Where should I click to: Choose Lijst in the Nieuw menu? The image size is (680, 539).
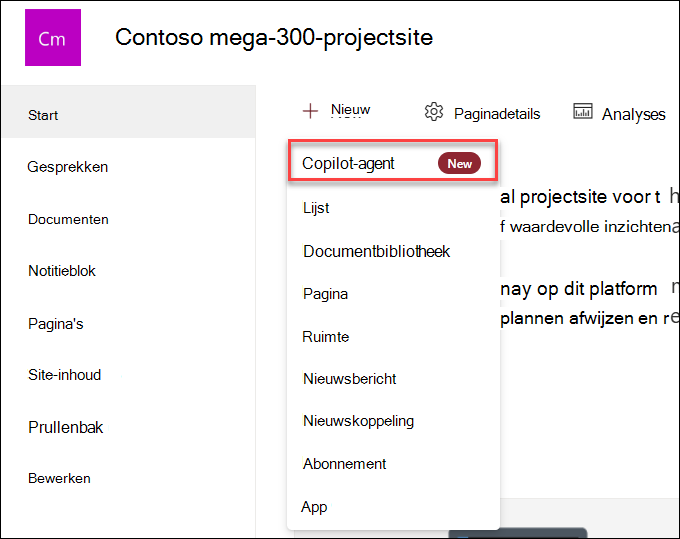pos(316,208)
